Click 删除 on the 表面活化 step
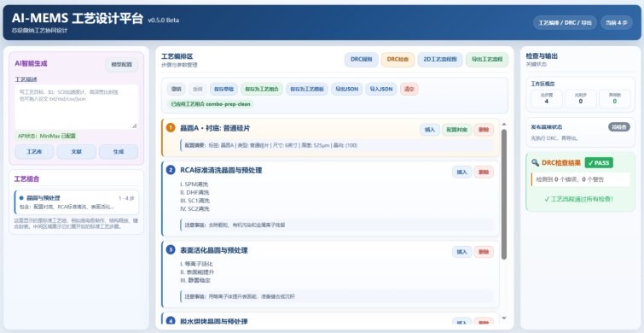 (484, 252)
